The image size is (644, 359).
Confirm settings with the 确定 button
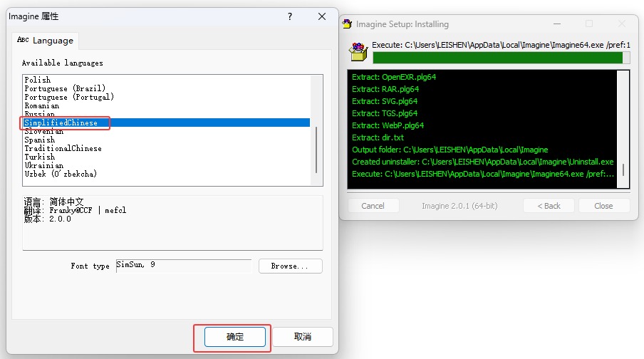coord(234,337)
